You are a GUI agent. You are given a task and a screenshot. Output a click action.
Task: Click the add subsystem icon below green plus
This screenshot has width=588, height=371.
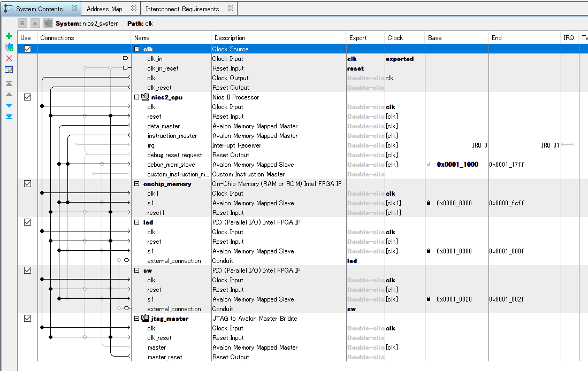coord(9,47)
